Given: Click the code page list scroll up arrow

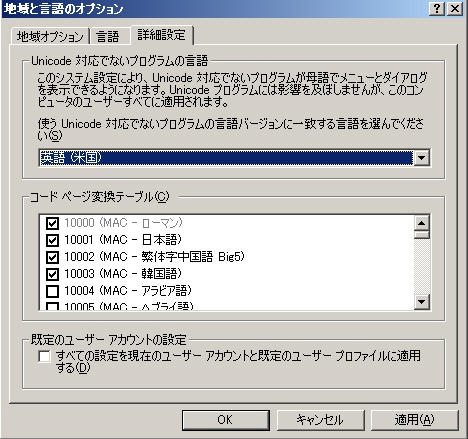Looking at the screenshot, I should [x=422, y=223].
